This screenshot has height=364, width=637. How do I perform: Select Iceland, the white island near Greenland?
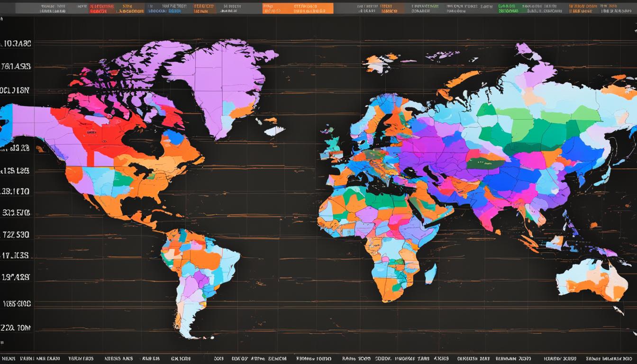274,130
